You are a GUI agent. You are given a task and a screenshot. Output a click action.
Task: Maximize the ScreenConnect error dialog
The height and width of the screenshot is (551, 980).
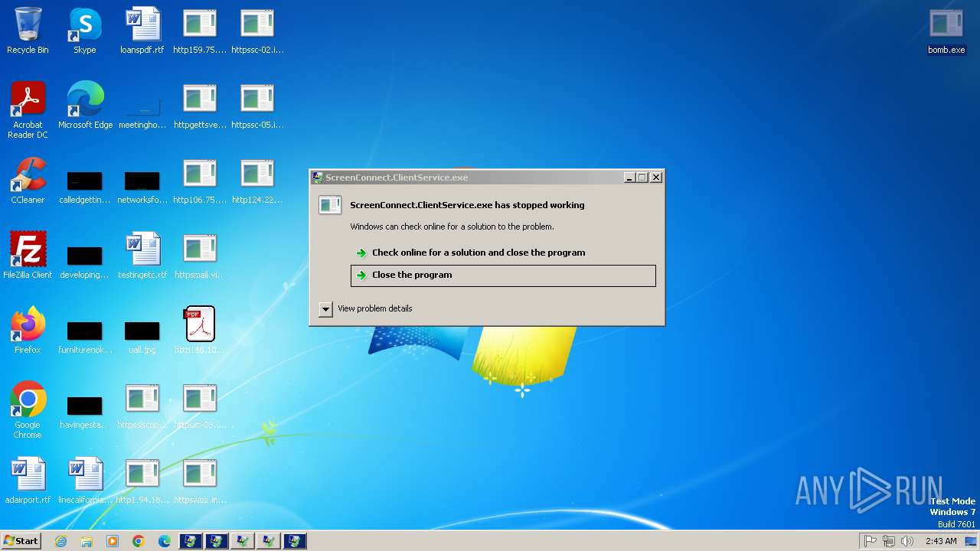coord(642,177)
